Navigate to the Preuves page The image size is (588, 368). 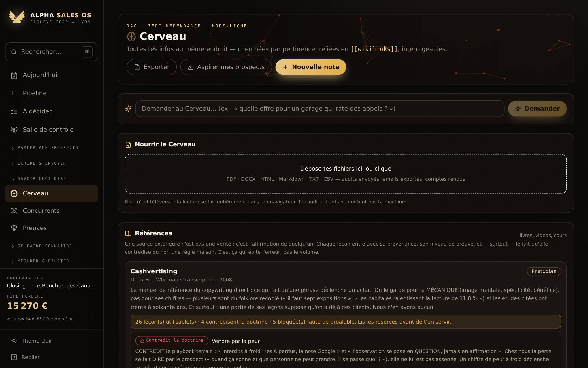(52, 228)
